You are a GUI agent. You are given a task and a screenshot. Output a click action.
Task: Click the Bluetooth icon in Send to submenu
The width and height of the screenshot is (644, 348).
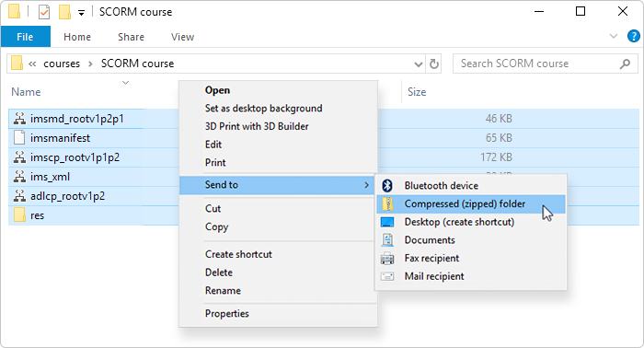tap(387, 186)
